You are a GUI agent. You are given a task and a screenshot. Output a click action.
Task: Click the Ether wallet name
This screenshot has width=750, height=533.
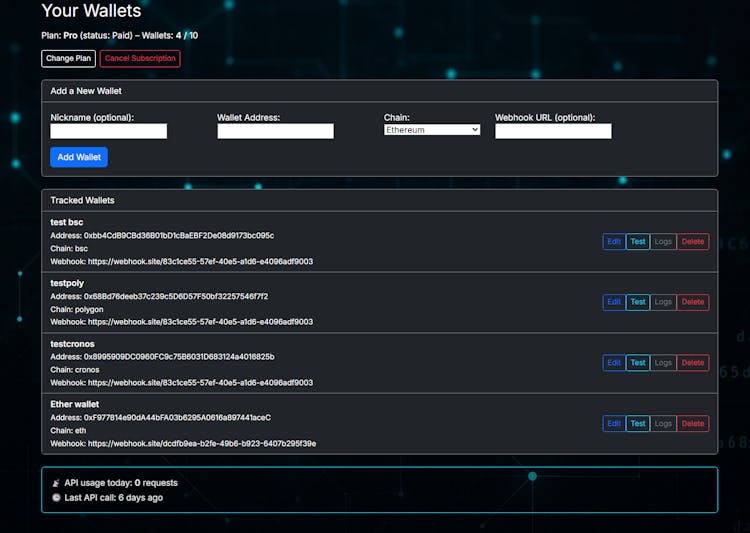coord(75,404)
